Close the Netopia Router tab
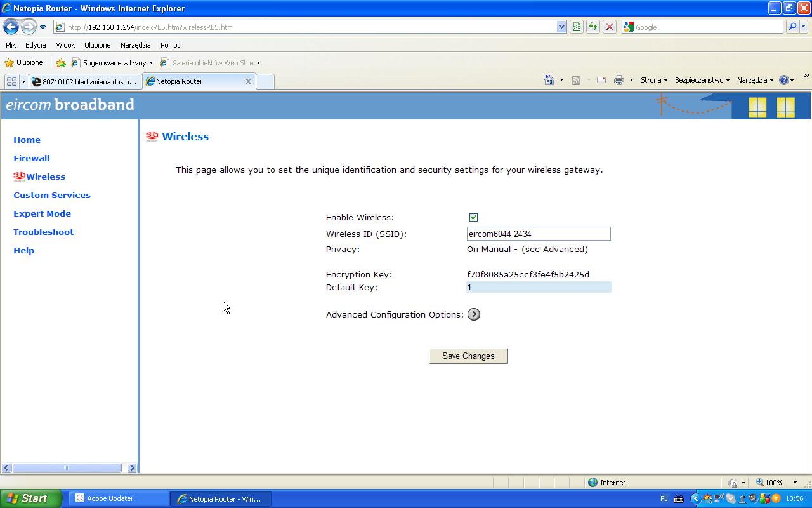812x508 pixels. [248, 81]
